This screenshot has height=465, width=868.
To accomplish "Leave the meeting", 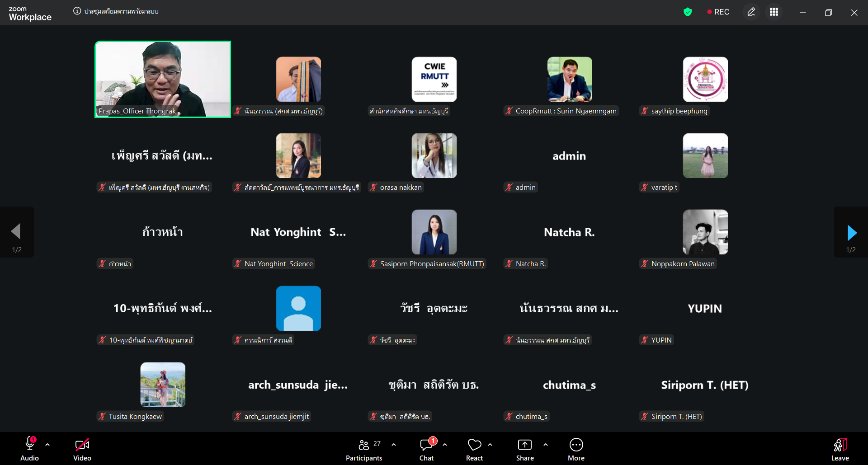I will (x=840, y=450).
